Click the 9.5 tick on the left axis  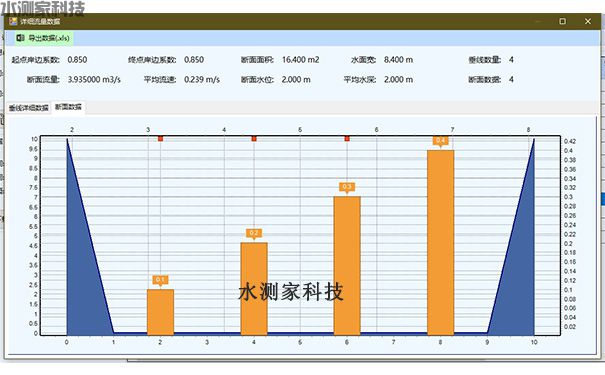pyautogui.click(x=34, y=149)
